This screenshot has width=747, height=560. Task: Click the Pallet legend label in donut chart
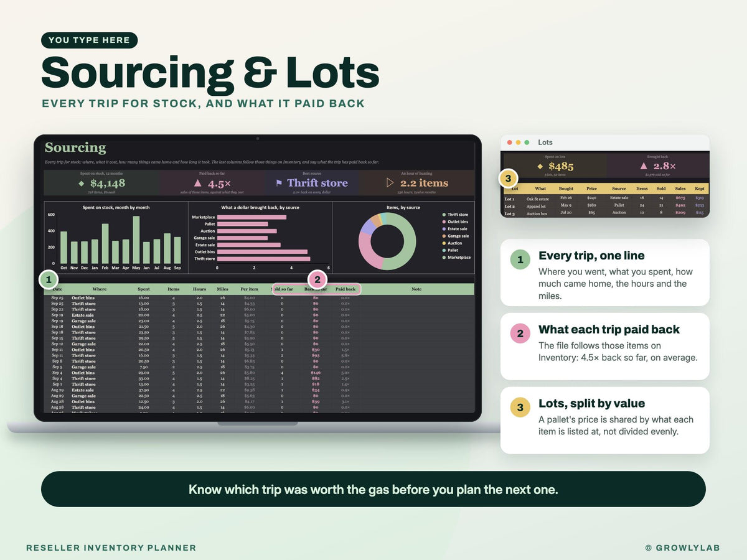[453, 250]
